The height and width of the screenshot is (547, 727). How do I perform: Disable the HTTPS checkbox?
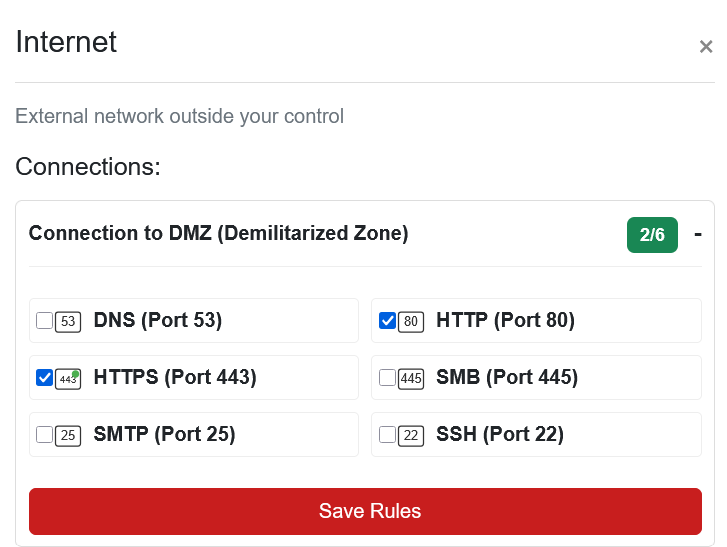pyautogui.click(x=44, y=378)
